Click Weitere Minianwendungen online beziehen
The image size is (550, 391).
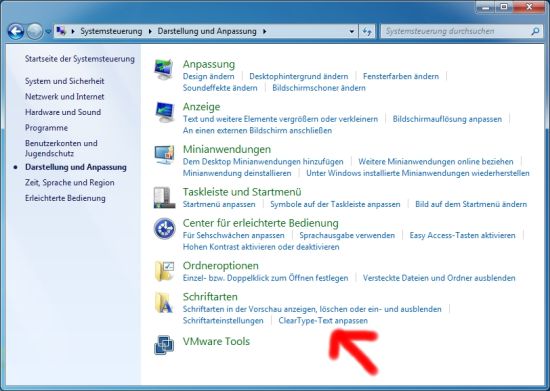pos(435,162)
